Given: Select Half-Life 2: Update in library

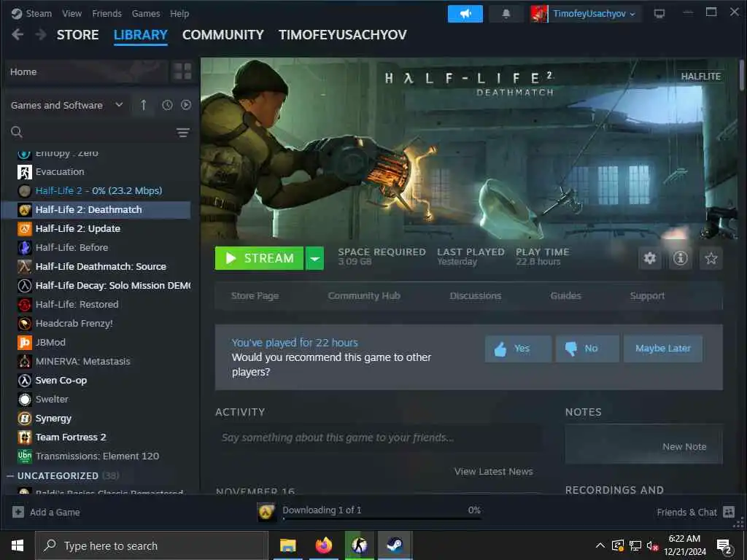Looking at the screenshot, I should [x=96, y=228].
